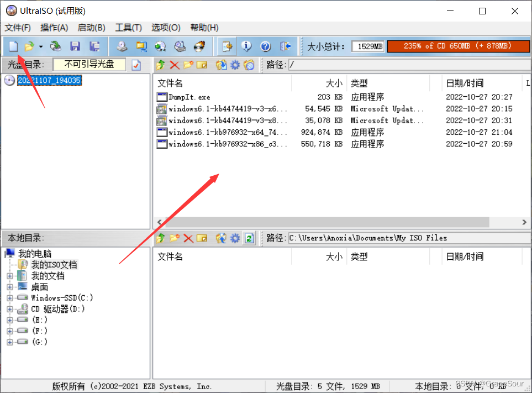Click the Save As toolbar icon
532x393 pixels.
94,46
